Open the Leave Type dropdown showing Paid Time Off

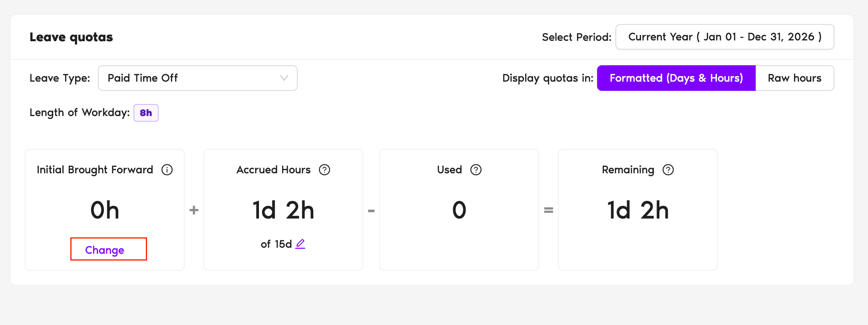point(197,78)
